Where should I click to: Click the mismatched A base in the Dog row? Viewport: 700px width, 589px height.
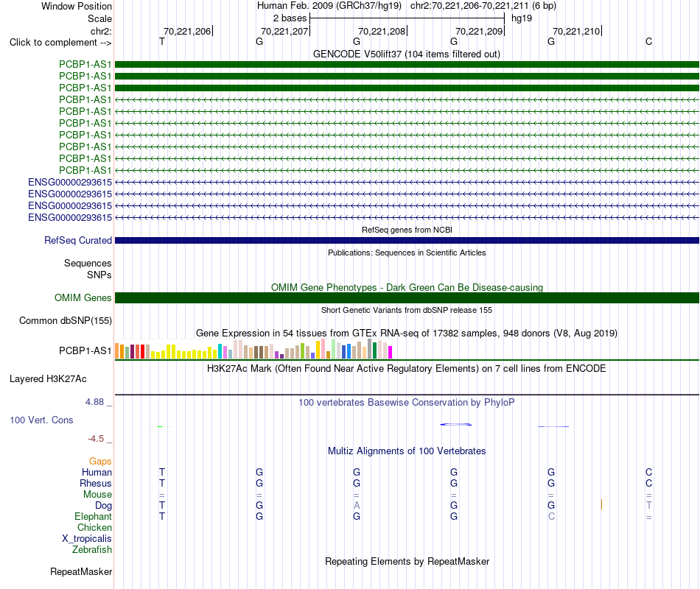point(357,505)
